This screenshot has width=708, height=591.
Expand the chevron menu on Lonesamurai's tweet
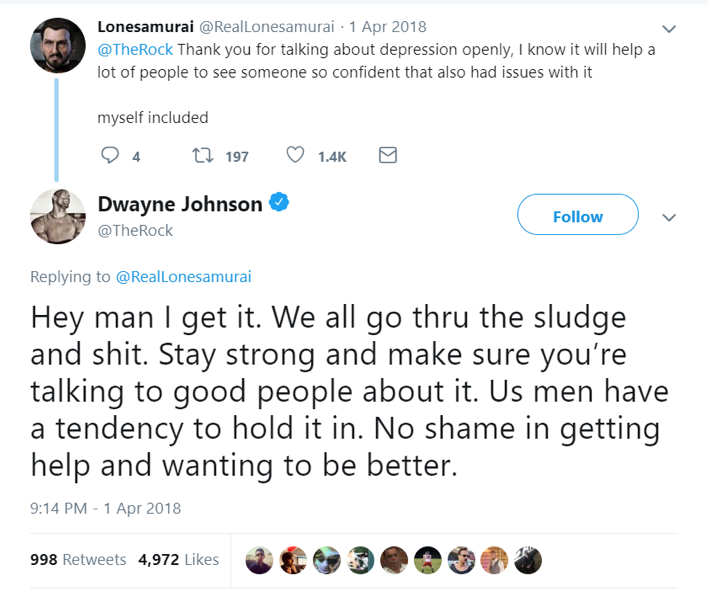[x=669, y=29]
